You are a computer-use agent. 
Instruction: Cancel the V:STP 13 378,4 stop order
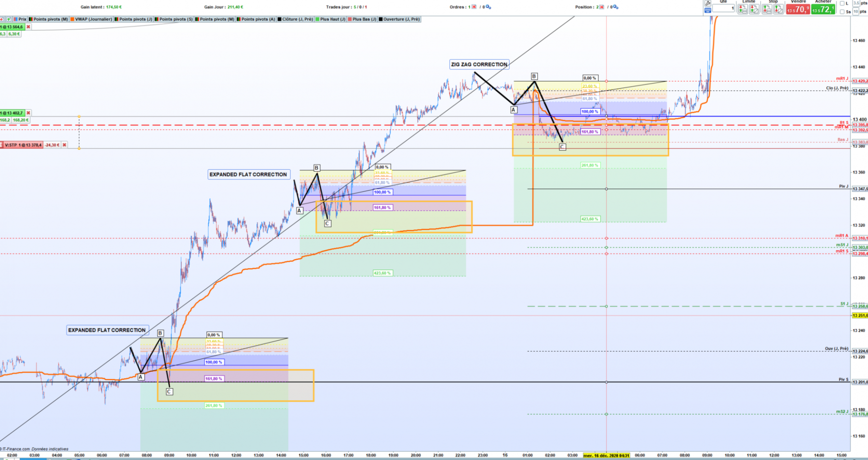(x=64, y=145)
